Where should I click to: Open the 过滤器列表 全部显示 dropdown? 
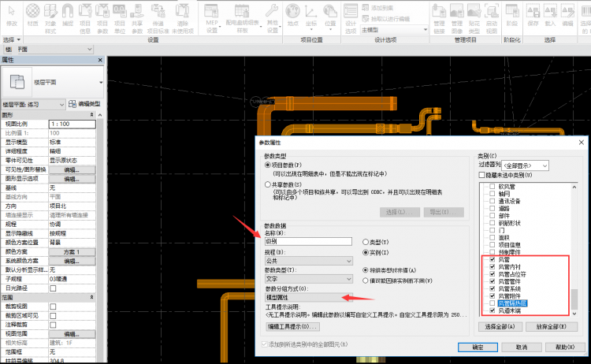pos(525,165)
